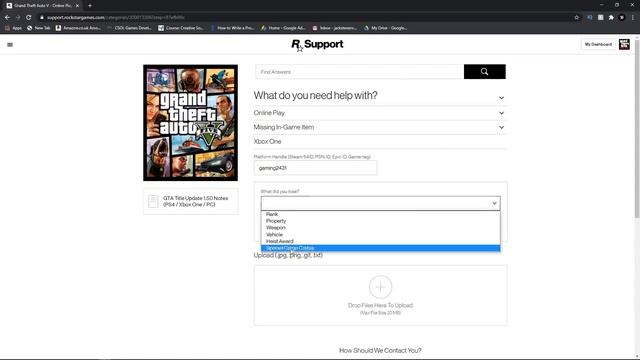Close the Grand Theft Auto V tab
The image size is (640, 360).
tap(77, 6)
